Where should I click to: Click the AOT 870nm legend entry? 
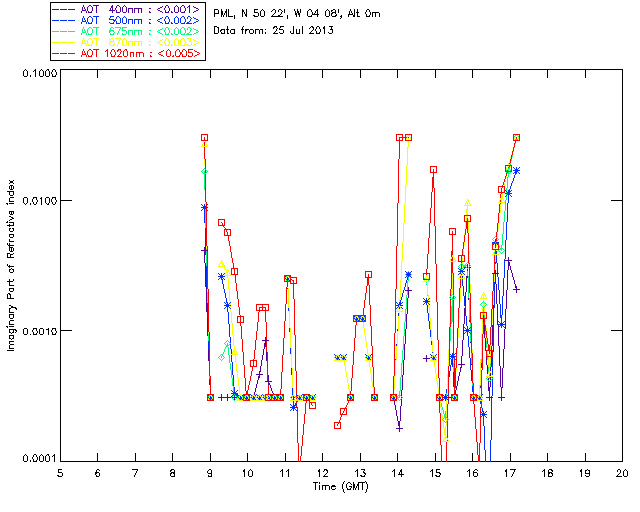(x=140, y=42)
